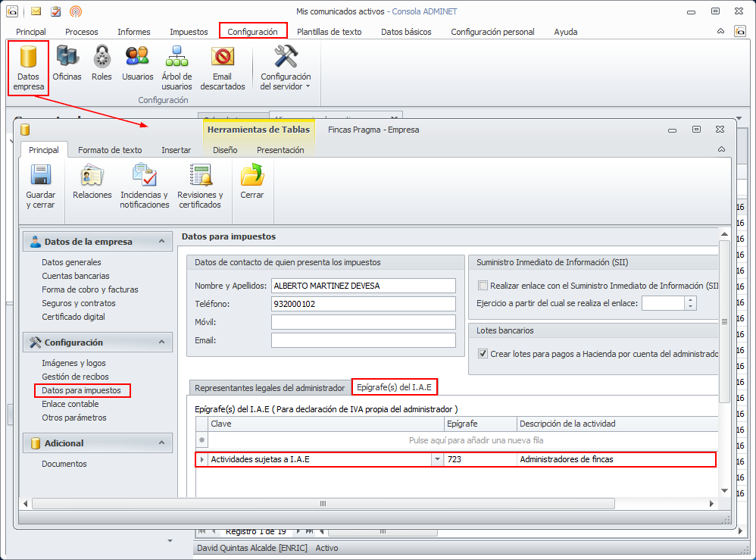
Task: Open Incidencias y notificaciones icon
Action: tap(144, 186)
